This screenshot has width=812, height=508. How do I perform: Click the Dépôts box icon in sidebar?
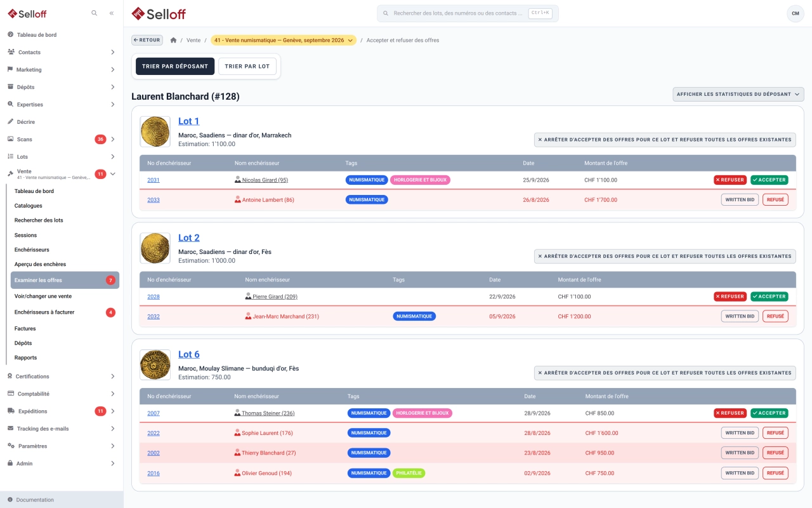pos(10,87)
